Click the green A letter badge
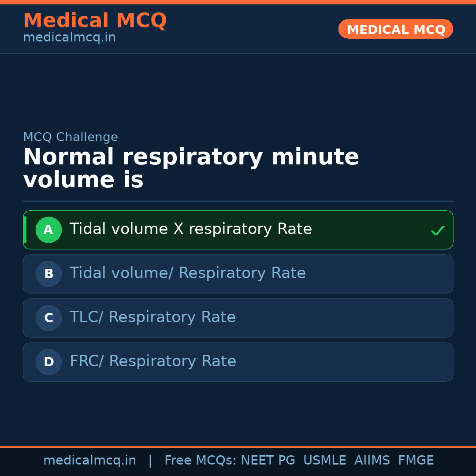 [x=48, y=230]
